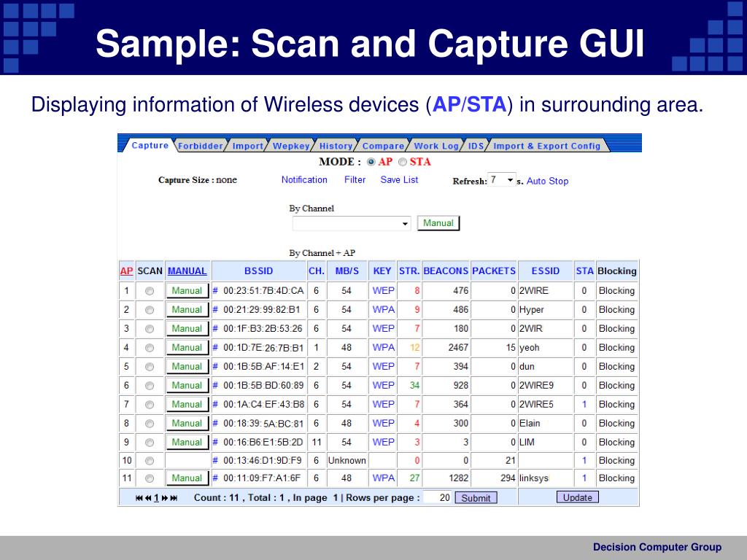
Task: Select scan radio for row 8 Elain
Action: 150,424
